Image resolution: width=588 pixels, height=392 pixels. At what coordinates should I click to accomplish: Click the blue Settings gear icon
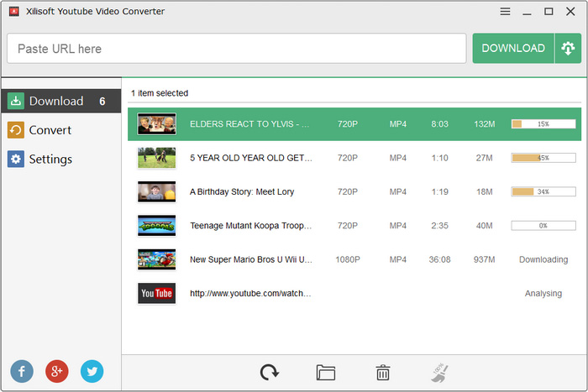click(16, 159)
